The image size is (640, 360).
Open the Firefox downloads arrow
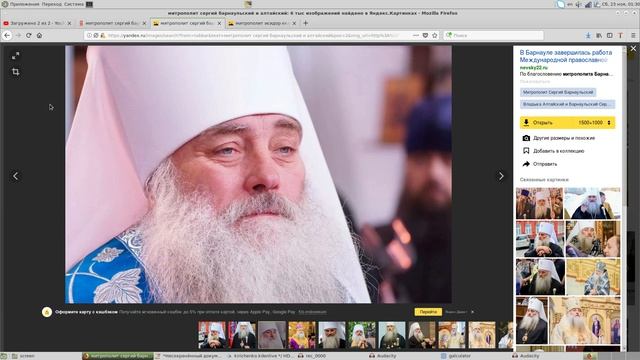pos(588,36)
